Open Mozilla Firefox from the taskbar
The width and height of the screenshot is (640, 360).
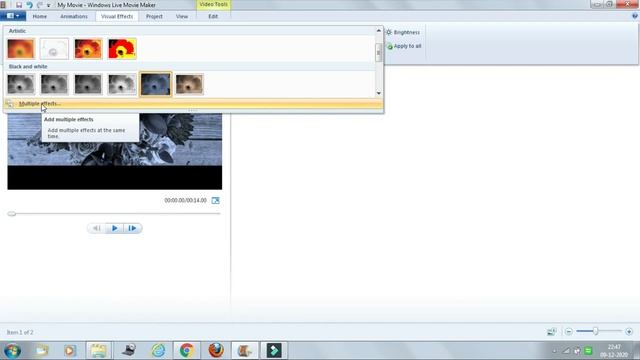click(x=216, y=351)
